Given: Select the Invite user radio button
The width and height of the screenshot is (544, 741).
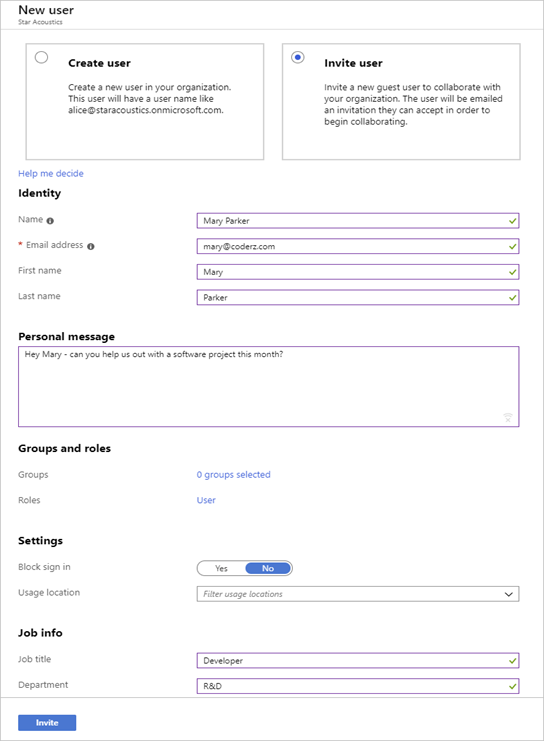Looking at the screenshot, I should tap(298, 57).
